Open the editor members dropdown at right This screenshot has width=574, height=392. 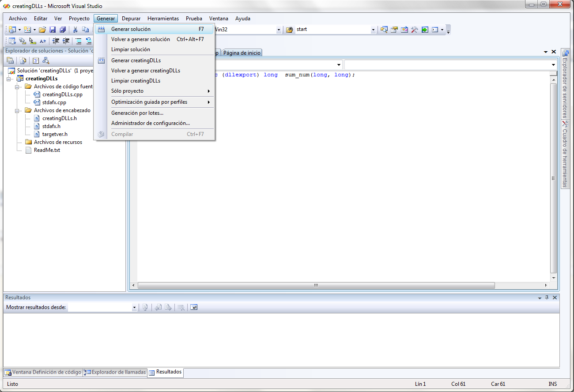pos(554,65)
